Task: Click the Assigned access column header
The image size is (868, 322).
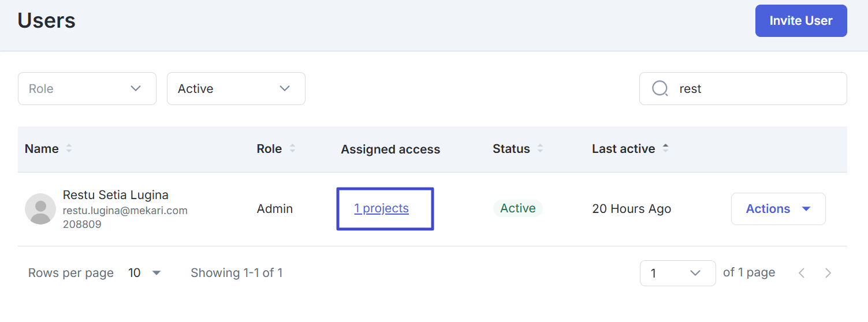Action: (390, 149)
